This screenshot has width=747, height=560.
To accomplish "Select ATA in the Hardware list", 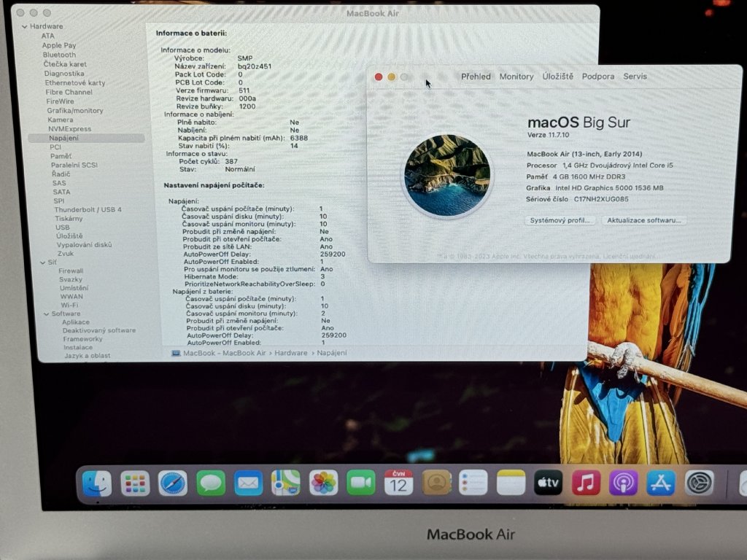I will pos(47,36).
